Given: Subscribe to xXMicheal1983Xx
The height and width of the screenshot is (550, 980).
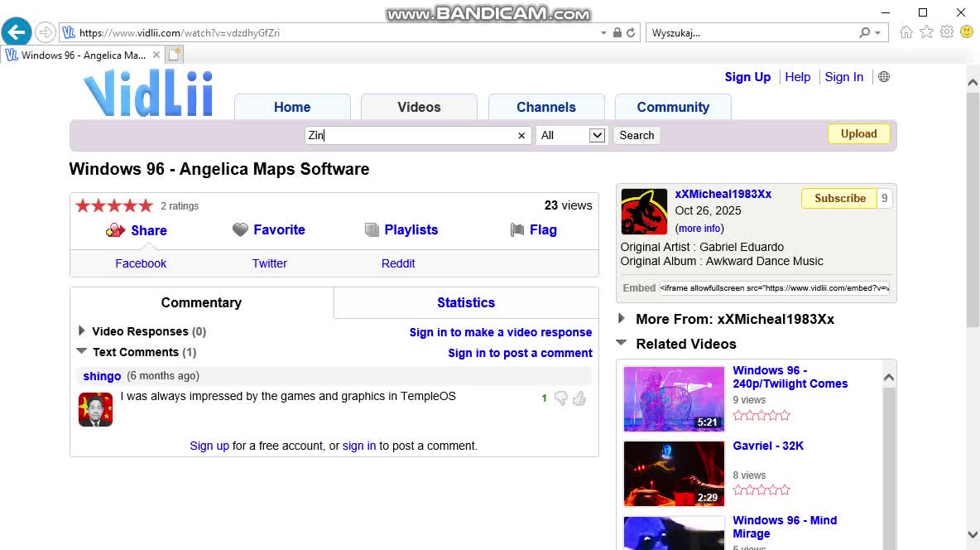Looking at the screenshot, I should (x=839, y=198).
